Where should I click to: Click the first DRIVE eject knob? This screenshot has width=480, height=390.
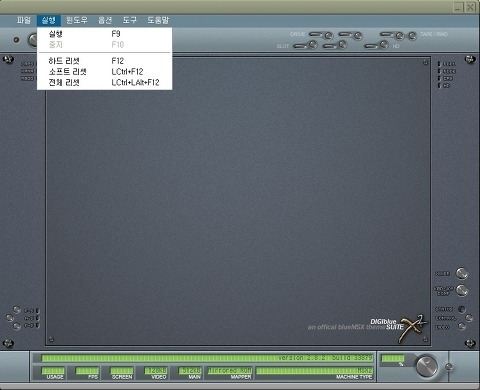tap(329, 35)
